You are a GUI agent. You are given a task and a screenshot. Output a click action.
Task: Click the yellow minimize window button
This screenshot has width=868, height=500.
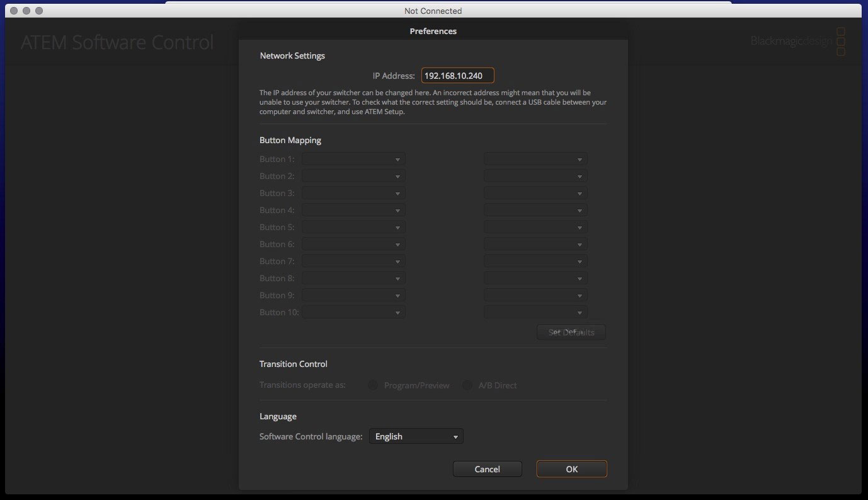pyautogui.click(x=26, y=11)
